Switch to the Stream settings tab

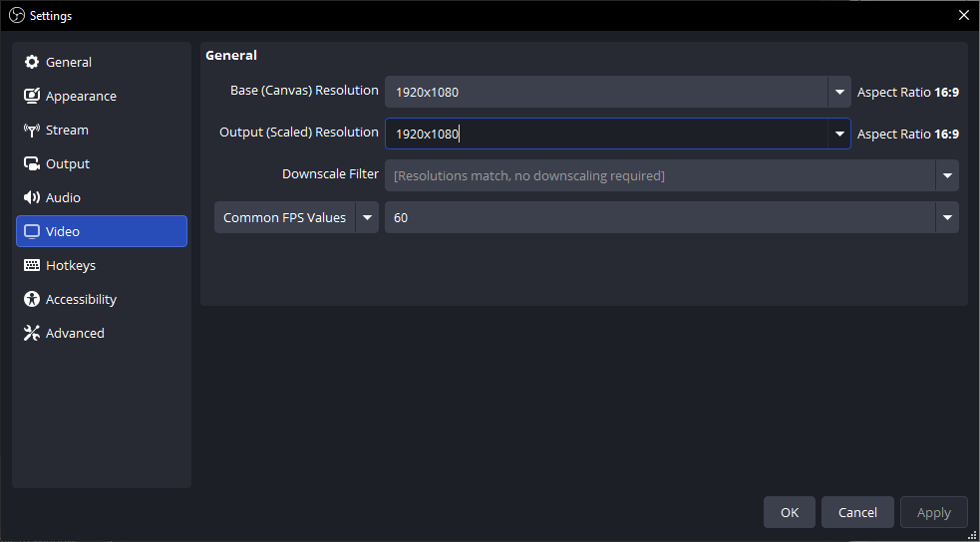pyautogui.click(x=102, y=130)
